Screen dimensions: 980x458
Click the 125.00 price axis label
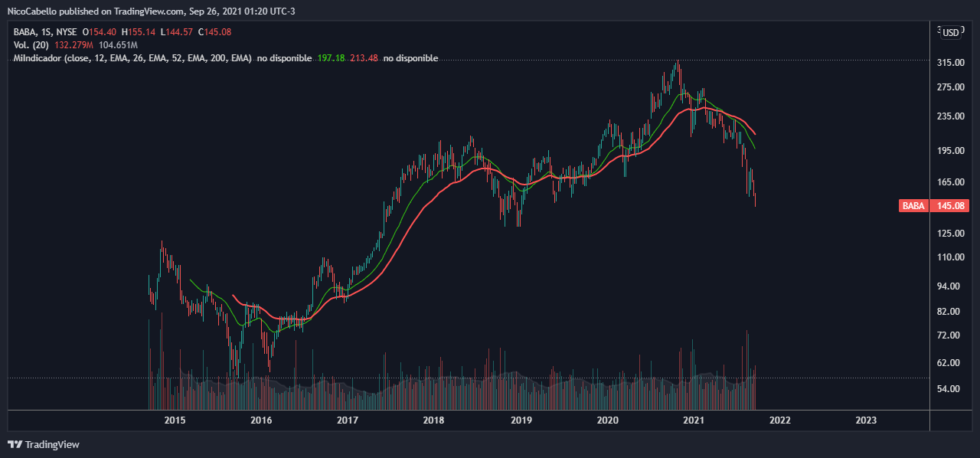click(950, 233)
